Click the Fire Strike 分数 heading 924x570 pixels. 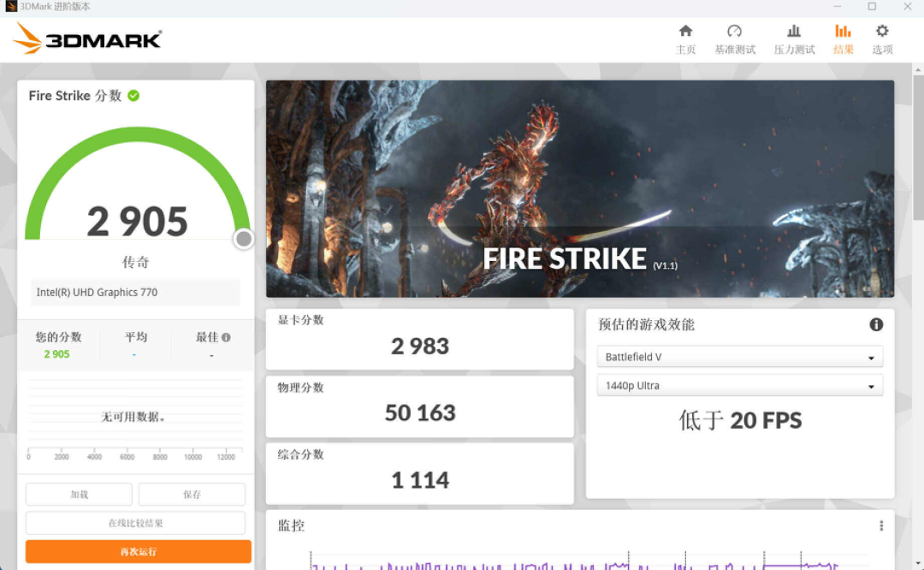[74, 96]
